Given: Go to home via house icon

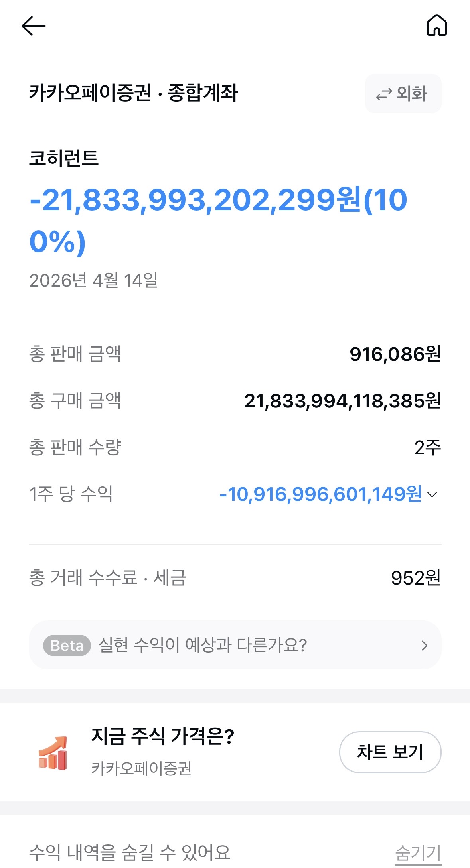Looking at the screenshot, I should [x=437, y=26].
